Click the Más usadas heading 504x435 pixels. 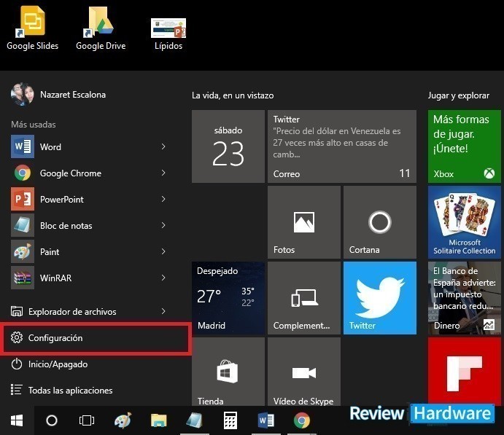click(34, 125)
